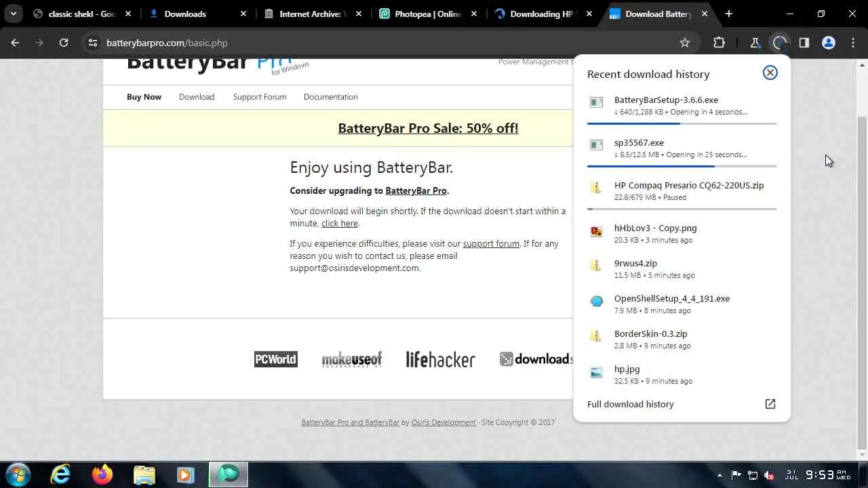Click the PCWorld logo
868x488 pixels.
coord(275,359)
